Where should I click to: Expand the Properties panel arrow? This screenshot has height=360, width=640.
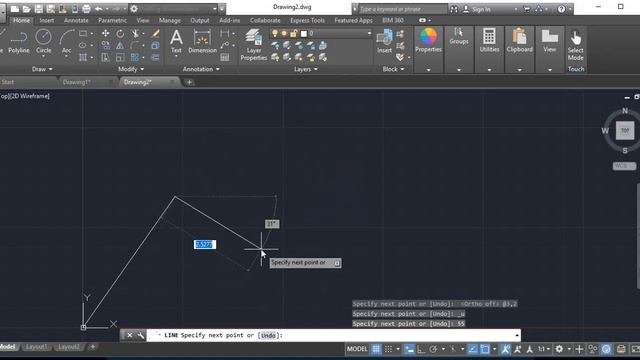point(428,70)
